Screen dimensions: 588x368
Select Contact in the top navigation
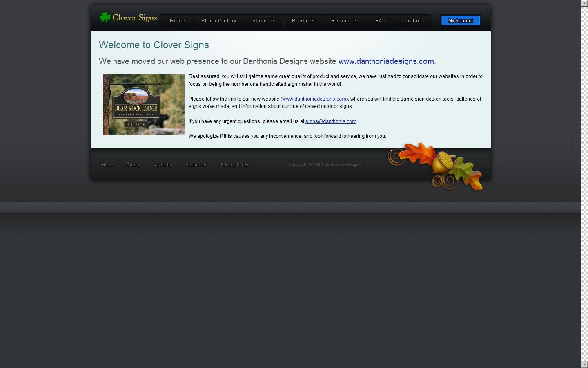point(412,21)
